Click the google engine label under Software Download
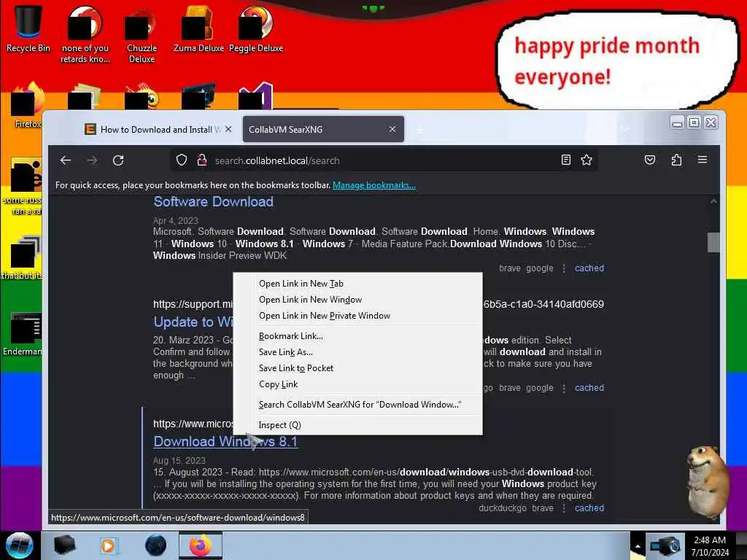The width and height of the screenshot is (747, 560). point(539,268)
